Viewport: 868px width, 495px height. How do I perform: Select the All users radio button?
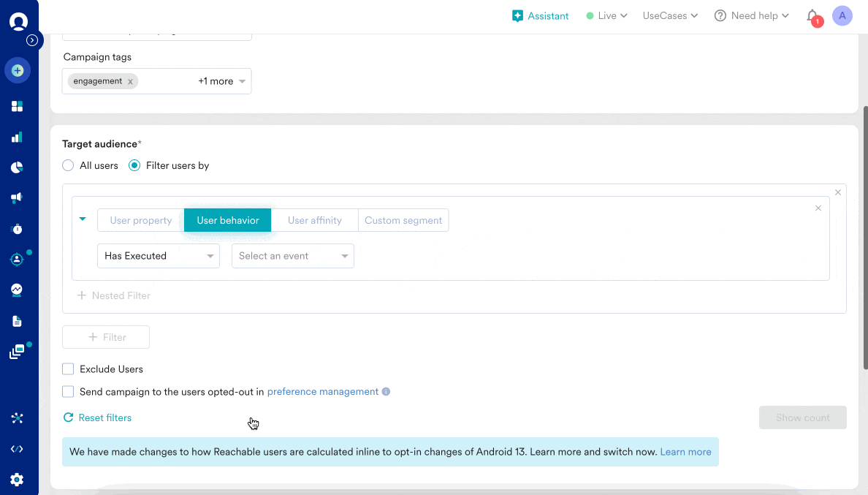[x=68, y=165]
